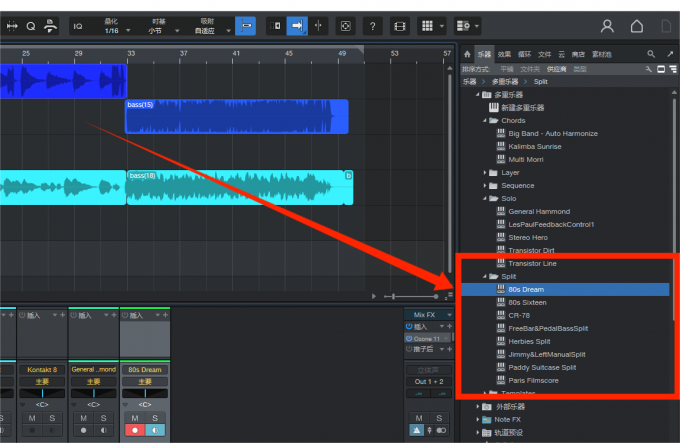680x443 pixels.
Task: Click the help question mark icon
Action: pyautogui.click(x=372, y=26)
